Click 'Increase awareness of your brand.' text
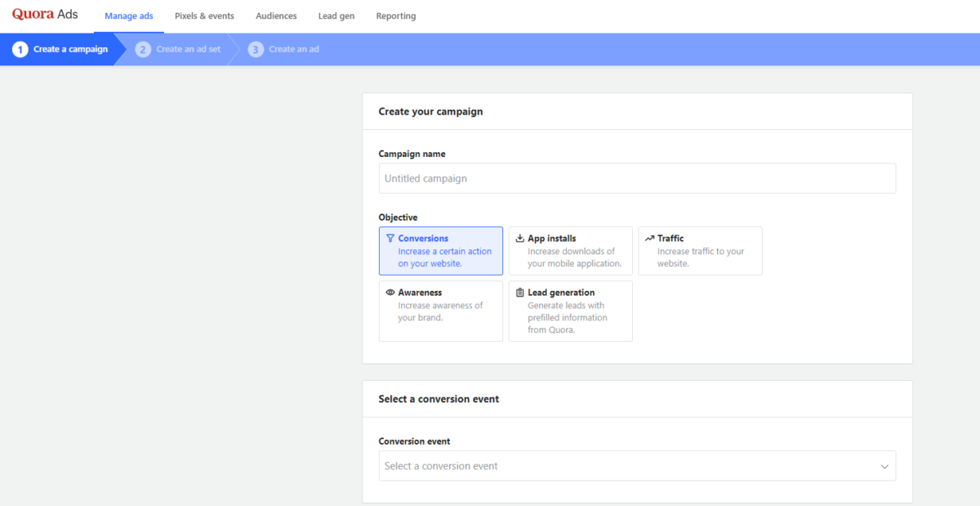Image resolution: width=980 pixels, height=506 pixels. tap(440, 311)
